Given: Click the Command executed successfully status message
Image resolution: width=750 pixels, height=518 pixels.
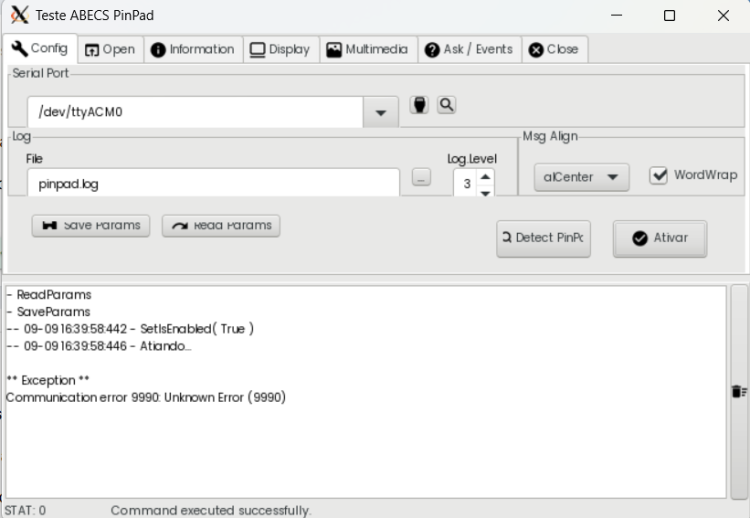Looking at the screenshot, I should (211, 510).
